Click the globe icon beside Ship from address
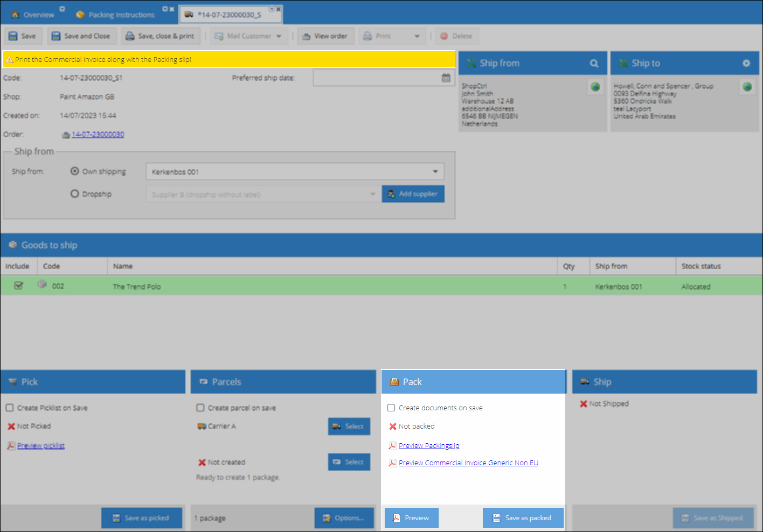Screen dimensions: 763x532 coord(595,87)
